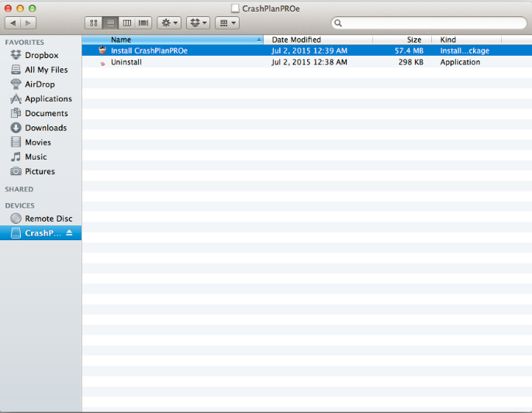Open Pictures in the sidebar
This screenshot has width=532, height=413.
pyautogui.click(x=40, y=171)
